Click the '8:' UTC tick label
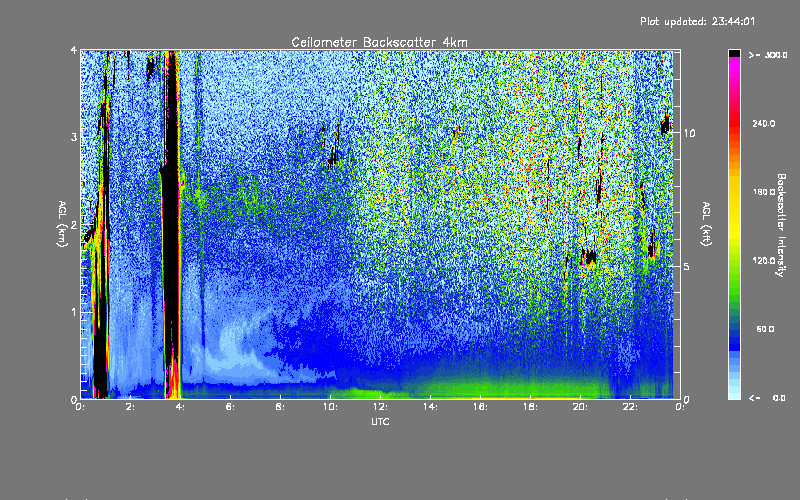Image resolution: width=800 pixels, height=500 pixels. [x=280, y=407]
